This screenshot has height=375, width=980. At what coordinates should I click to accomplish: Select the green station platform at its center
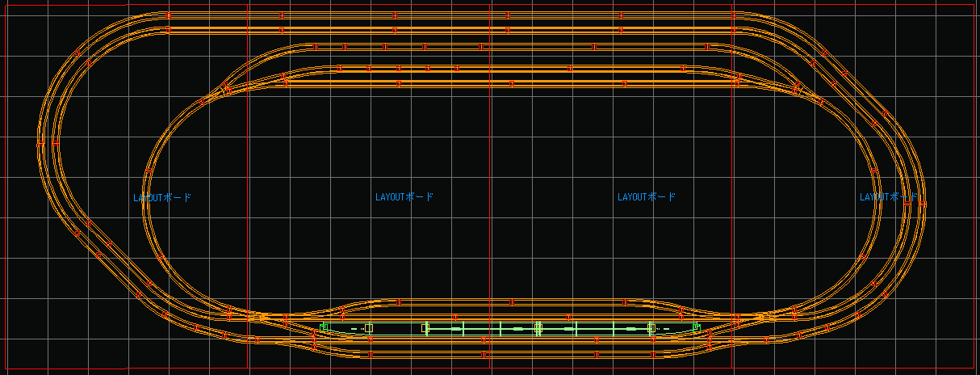coord(509,328)
